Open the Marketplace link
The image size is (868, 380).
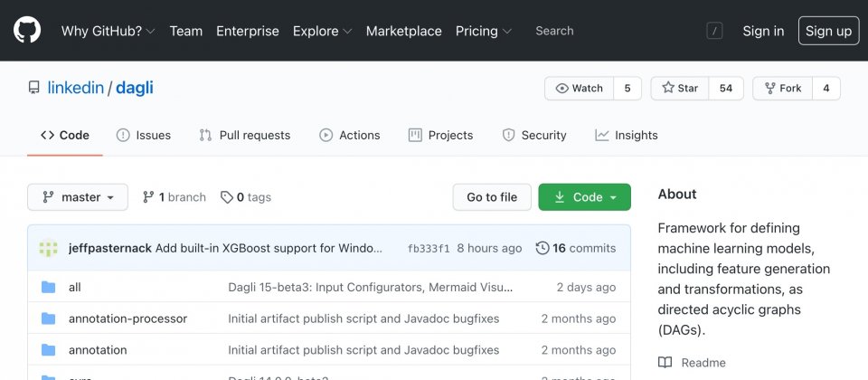[403, 31]
